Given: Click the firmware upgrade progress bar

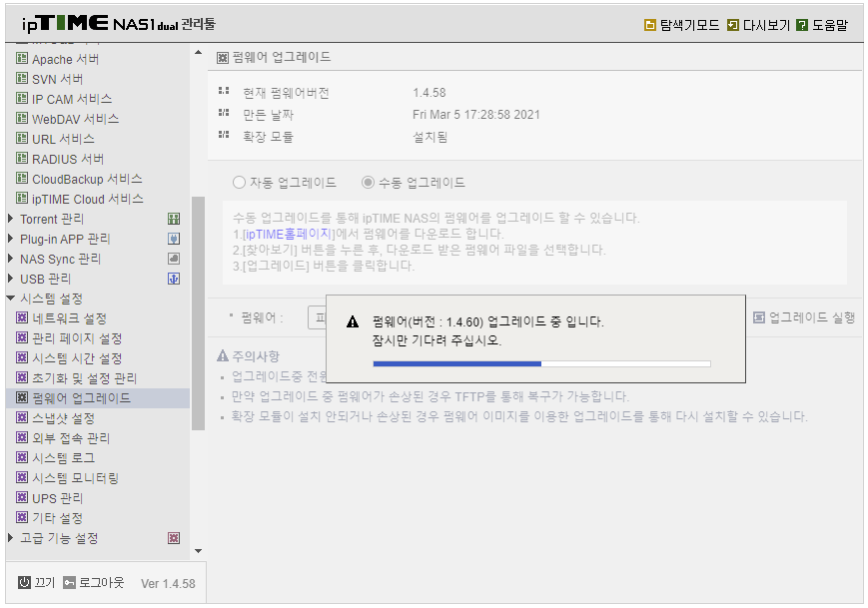Looking at the screenshot, I should coord(542,363).
